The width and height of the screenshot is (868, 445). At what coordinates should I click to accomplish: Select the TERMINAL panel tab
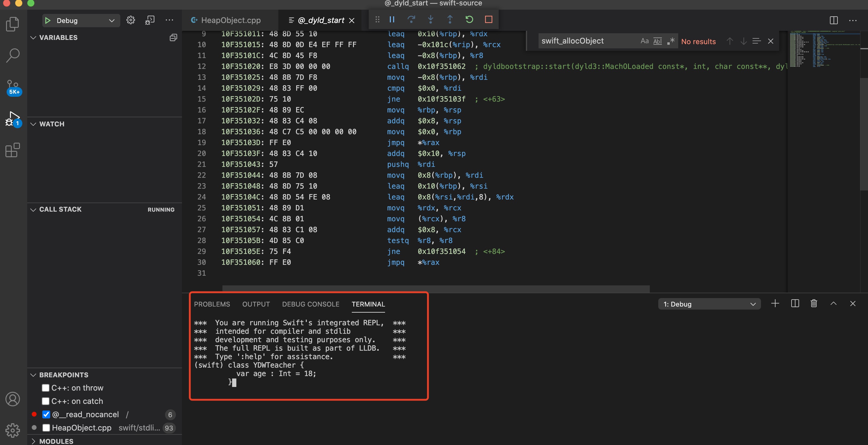tap(368, 304)
